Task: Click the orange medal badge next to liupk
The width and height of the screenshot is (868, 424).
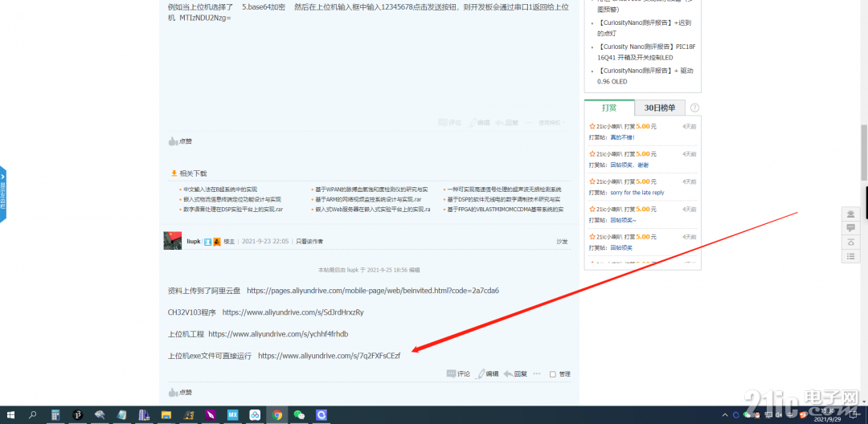Action: [x=217, y=242]
